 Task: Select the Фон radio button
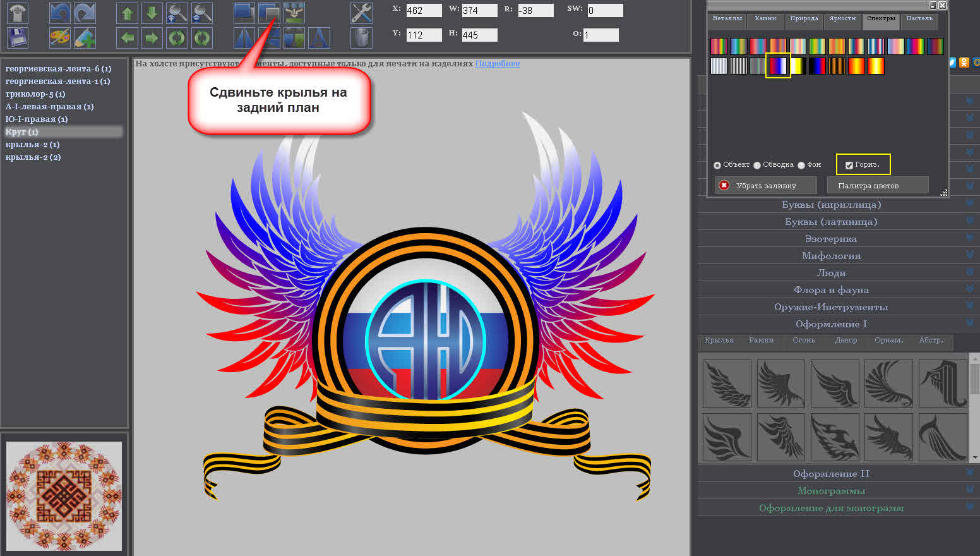(x=801, y=165)
